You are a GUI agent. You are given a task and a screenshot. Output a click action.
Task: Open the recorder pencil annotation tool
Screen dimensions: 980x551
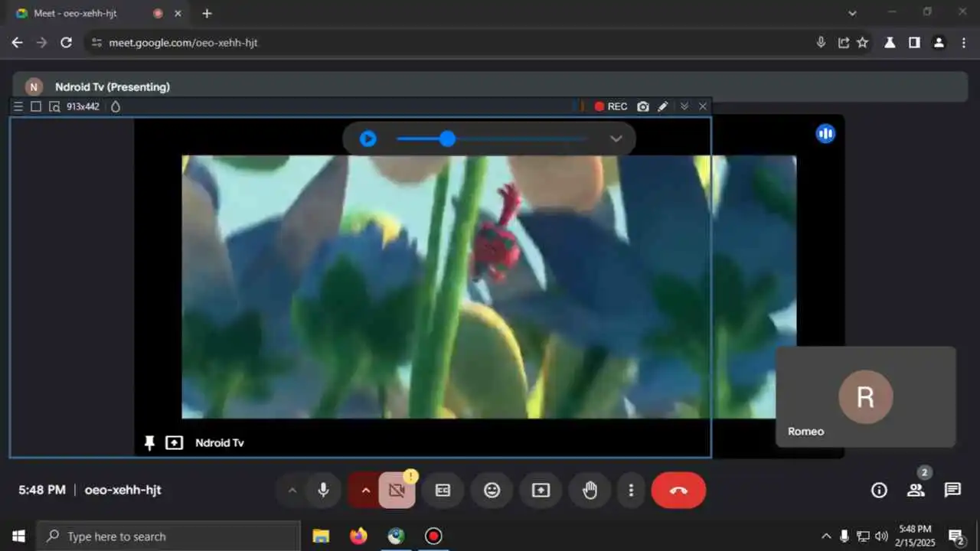point(663,106)
